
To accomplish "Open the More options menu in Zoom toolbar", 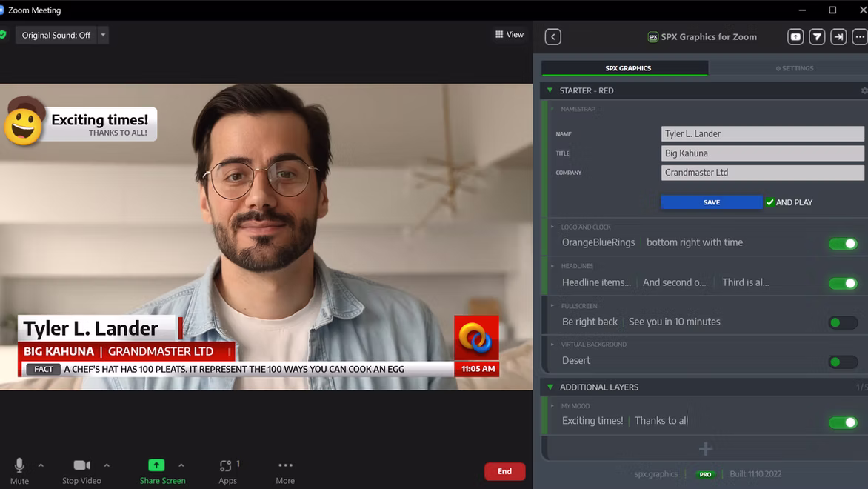I will click(285, 466).
